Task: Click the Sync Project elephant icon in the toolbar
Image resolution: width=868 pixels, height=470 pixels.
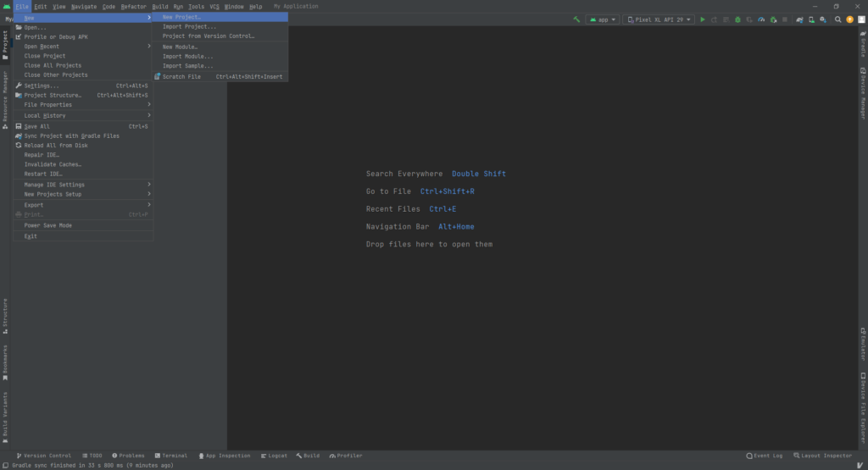Action: click(799, 19)
